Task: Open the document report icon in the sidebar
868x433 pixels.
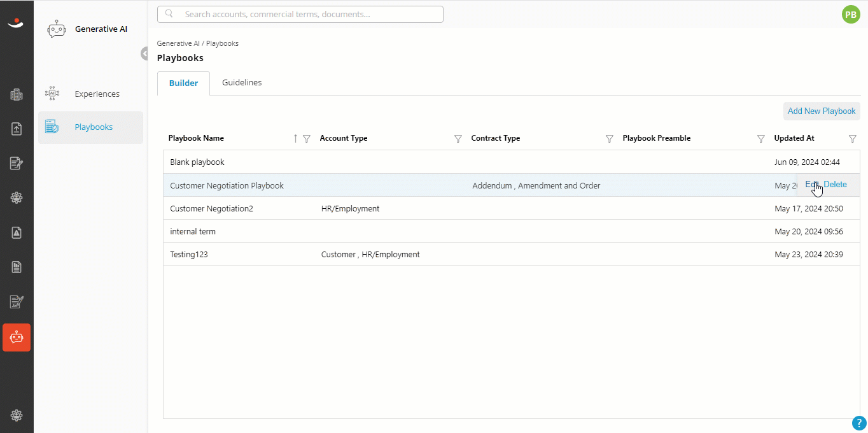Action: 17,267
